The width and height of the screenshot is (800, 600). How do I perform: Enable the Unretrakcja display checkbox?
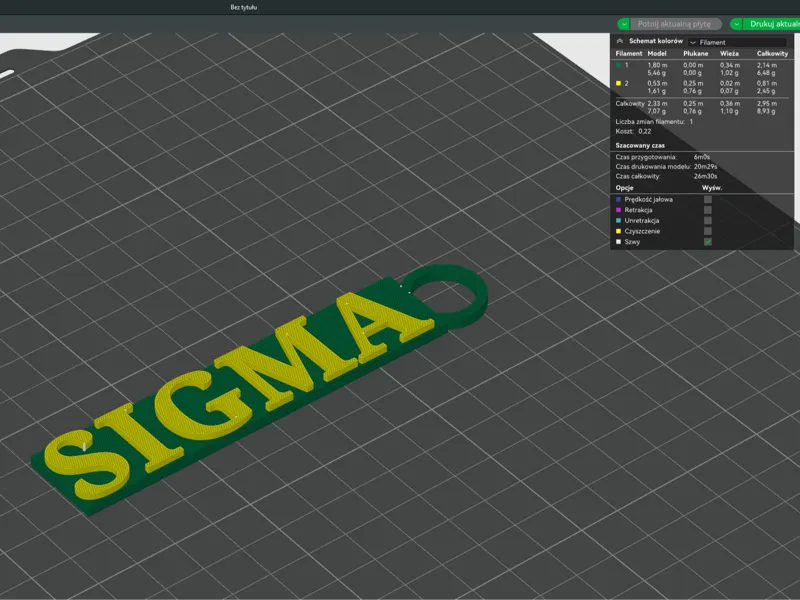click(708, 220)
